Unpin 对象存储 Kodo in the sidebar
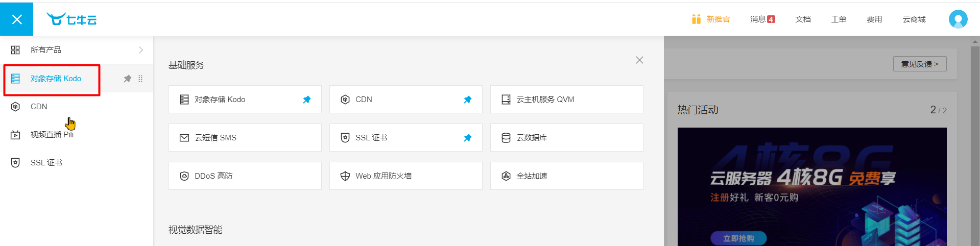The image size is (980, 246). [128, 79]
